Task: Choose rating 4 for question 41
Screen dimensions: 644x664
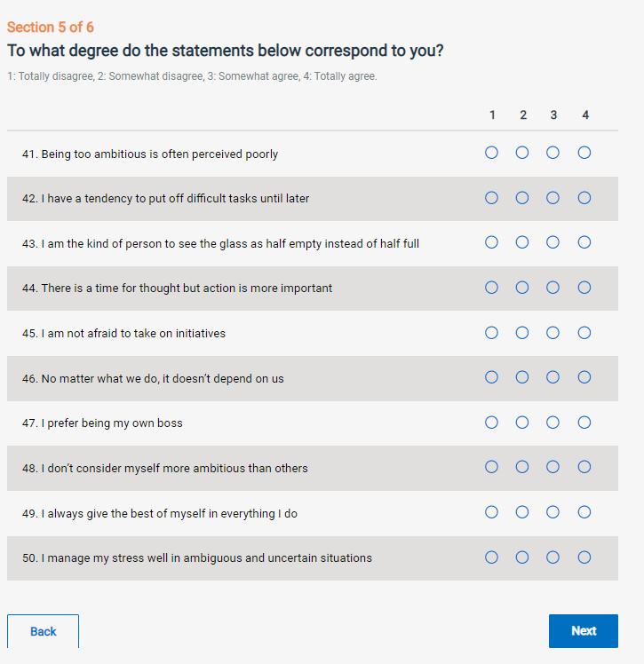Action: (584, 153)
